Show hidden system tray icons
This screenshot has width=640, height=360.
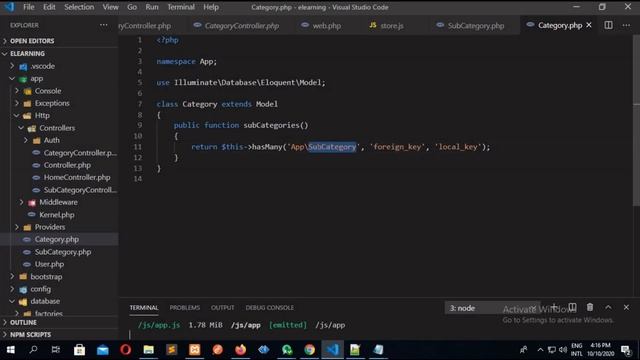(540, 350)
